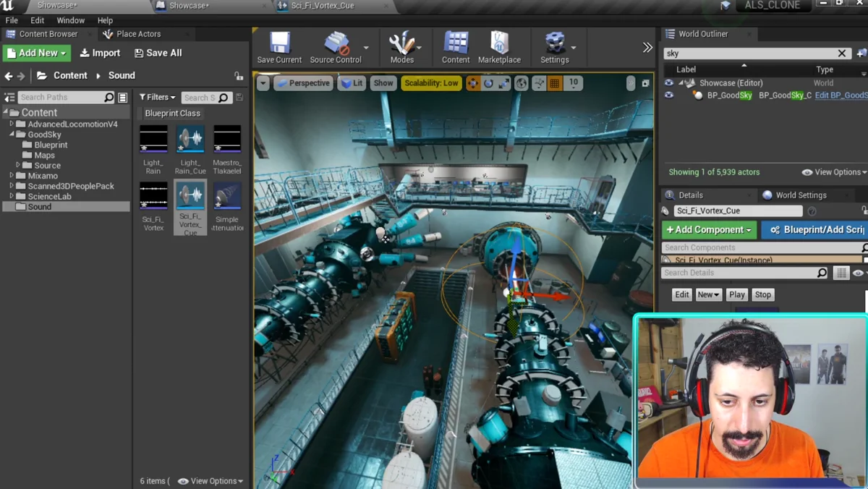Select the scale gizmo mode icon

pos(503,83)
